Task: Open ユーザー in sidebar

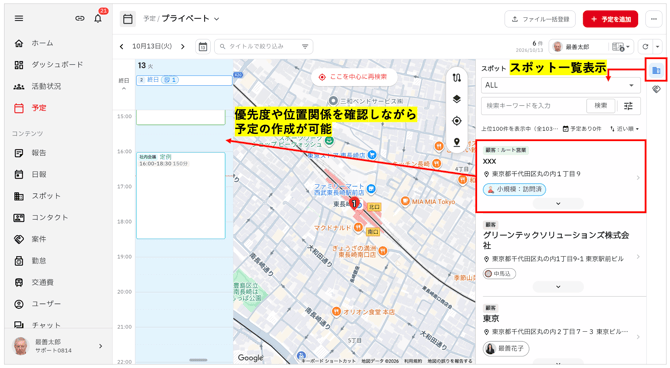Action: [x=46, y=303]
